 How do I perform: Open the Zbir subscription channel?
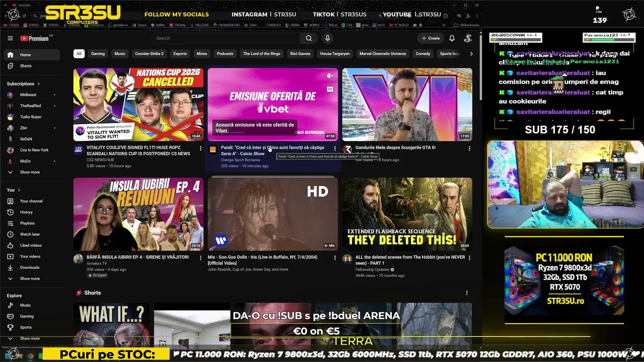(x=32, y=128)
